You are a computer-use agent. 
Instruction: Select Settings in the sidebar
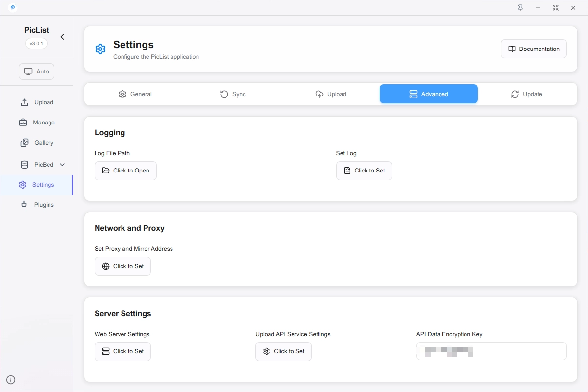37,185
